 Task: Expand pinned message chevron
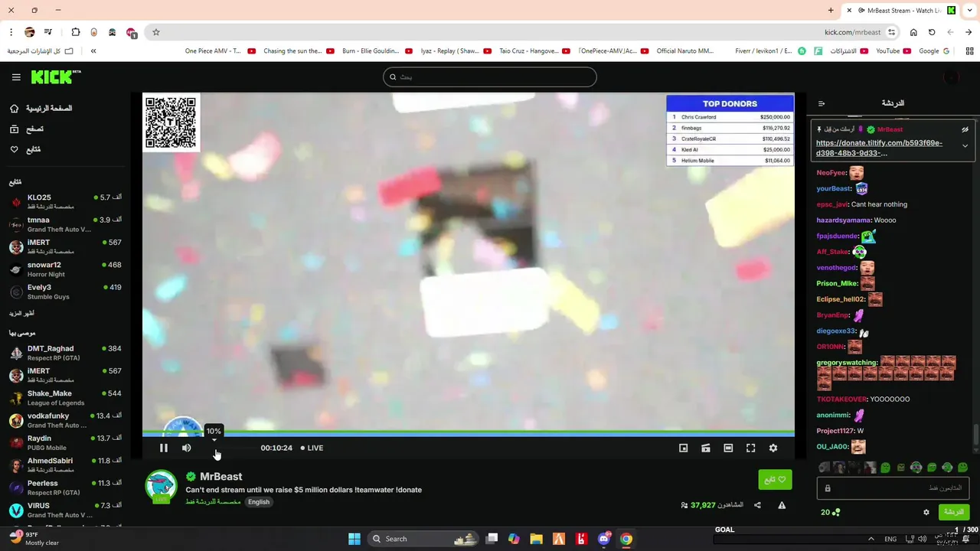965,145
